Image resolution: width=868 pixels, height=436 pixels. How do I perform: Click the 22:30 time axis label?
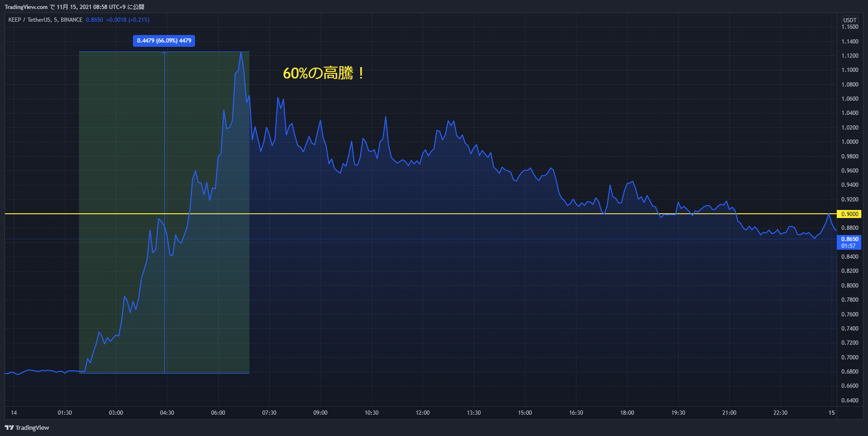click(x=780, y=413)
